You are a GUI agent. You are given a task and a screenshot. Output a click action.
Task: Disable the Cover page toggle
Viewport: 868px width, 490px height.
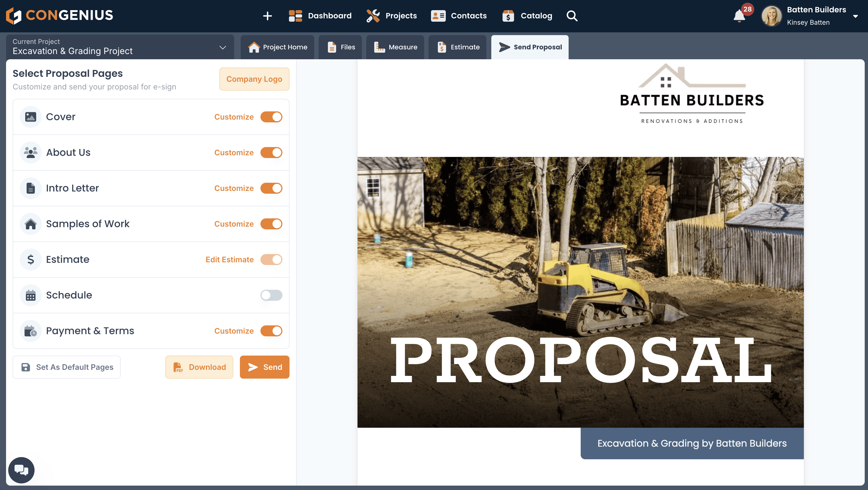(x=271, y=117)
